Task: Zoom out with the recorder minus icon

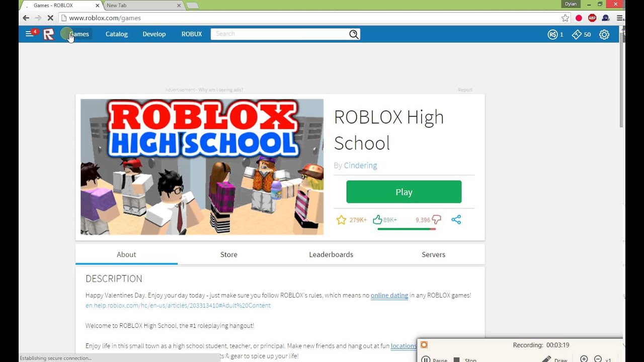Action: point(598,359)
